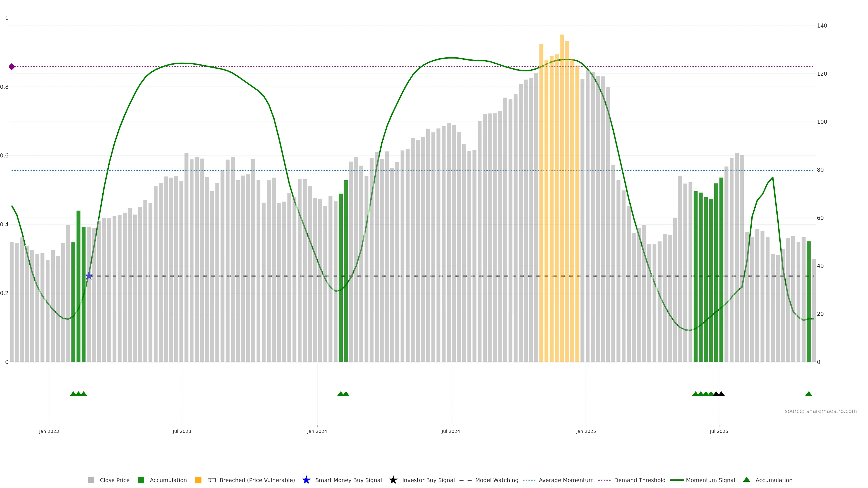The height and width of the screenshot is (488, 868).
Task: Click the orange DTL Breached color swatch
Action: pyautogui.click(x=198, y=480)
